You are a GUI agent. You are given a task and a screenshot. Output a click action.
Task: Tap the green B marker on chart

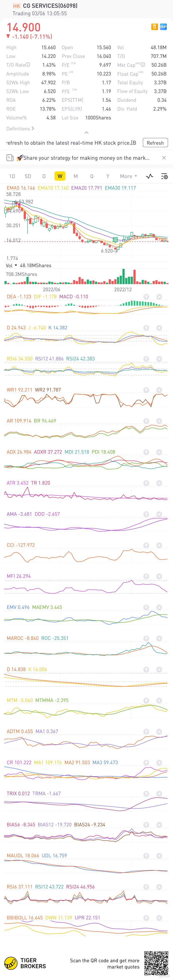tap(115, 239)
